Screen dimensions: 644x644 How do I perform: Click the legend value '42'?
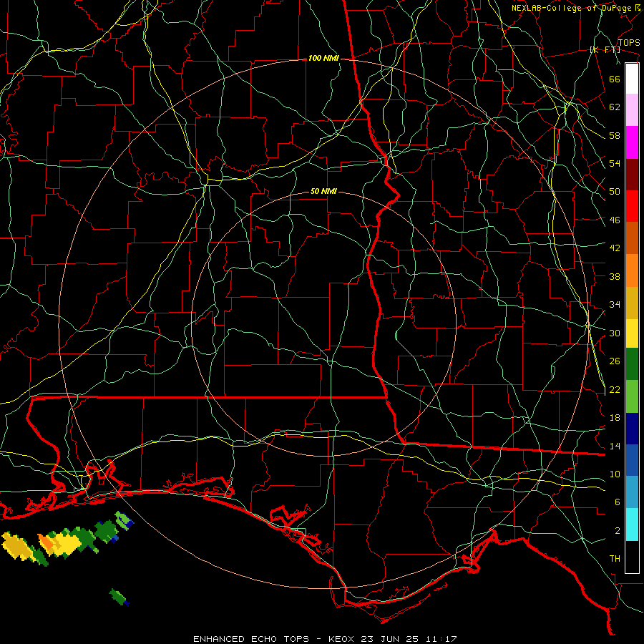pyautogui.click(x=615, y=248)
